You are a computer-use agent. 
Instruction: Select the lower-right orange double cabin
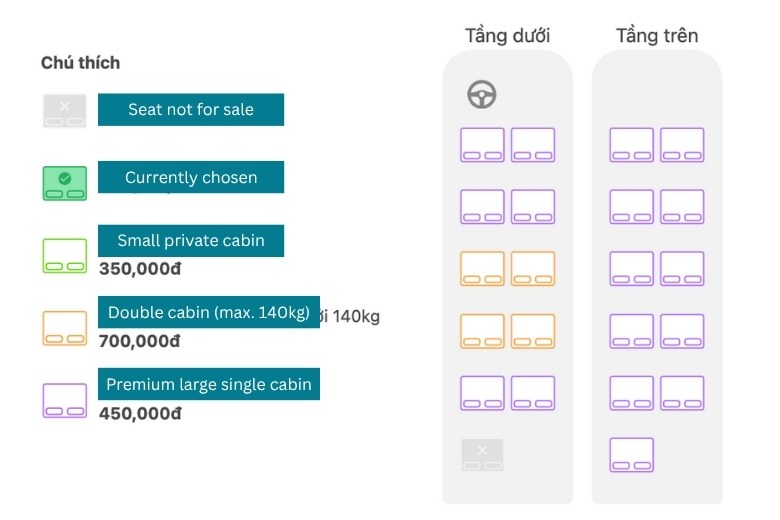[533, 331]
